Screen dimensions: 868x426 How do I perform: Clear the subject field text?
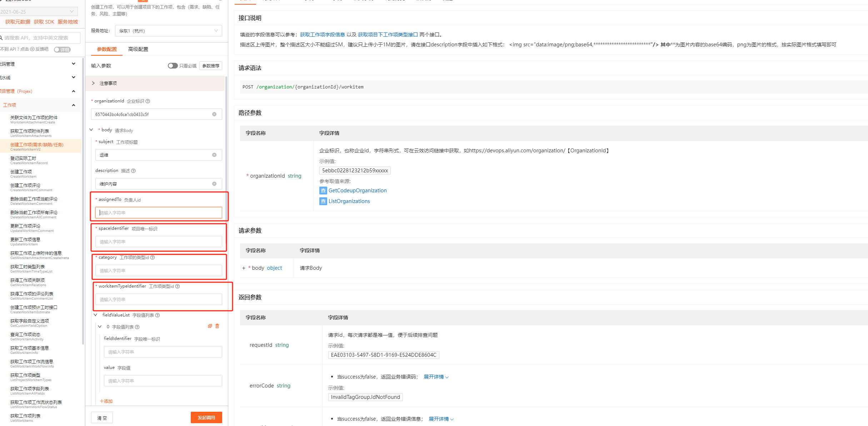click(x=214, y=155)
